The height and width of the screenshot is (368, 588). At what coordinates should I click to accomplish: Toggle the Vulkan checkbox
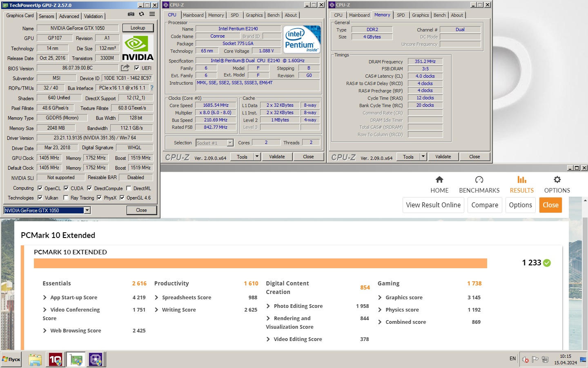pos(40,197)
